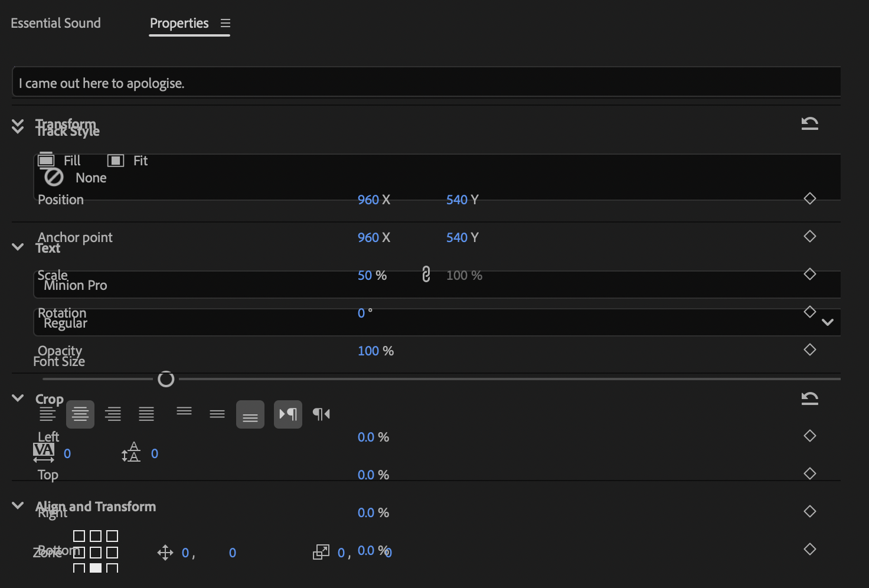
Task: Select right align text icon
Action: coord(113,414)
